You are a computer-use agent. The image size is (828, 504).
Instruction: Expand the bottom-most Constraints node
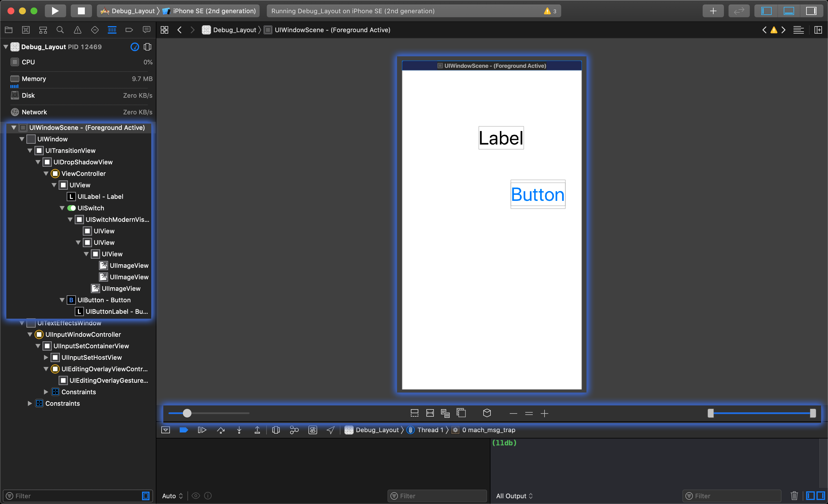(30, 404)
